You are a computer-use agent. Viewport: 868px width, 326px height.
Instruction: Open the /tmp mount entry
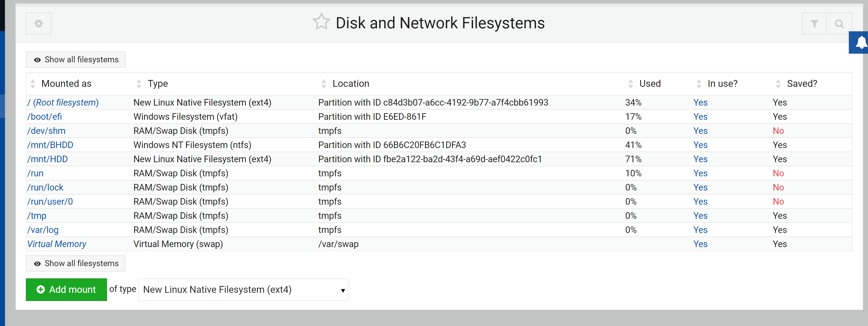37,216
